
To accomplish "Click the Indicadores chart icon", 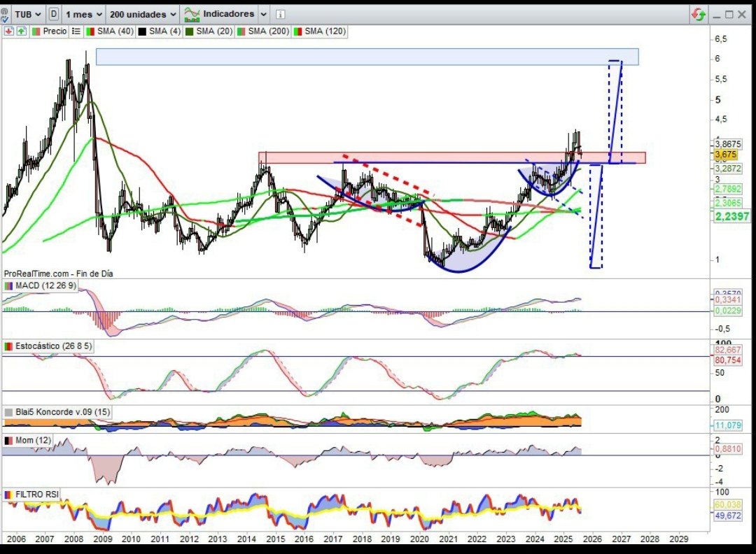I will [x=192, y=15].
